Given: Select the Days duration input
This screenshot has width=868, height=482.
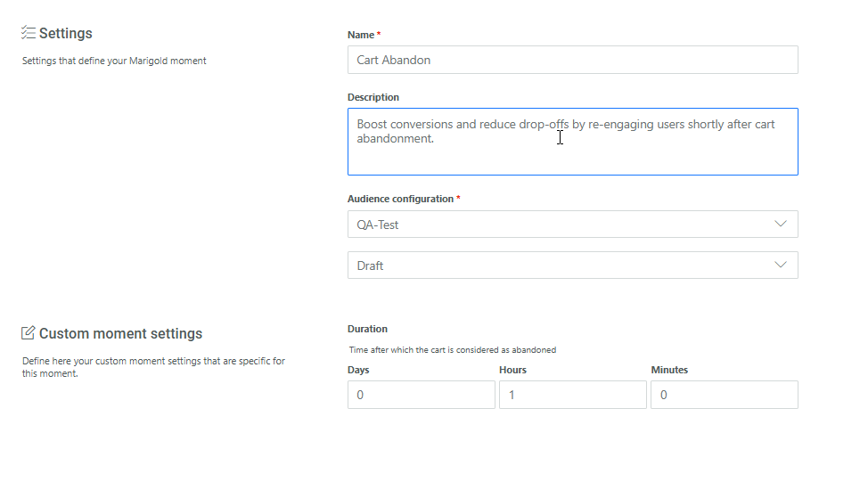Looking at the screenshot, I should (421, 395).
